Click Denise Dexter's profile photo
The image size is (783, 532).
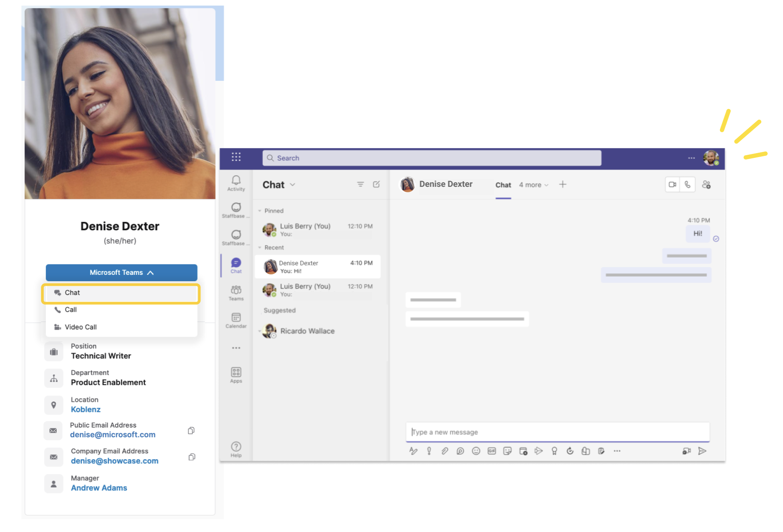120,104
